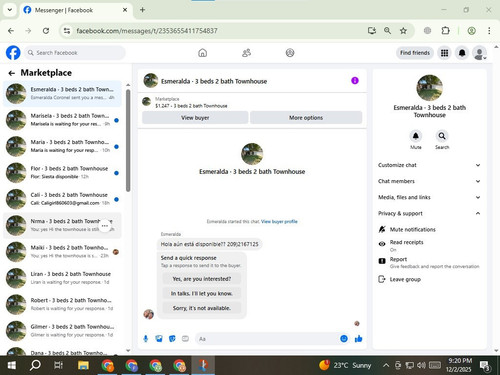Open the Groups icon in top navigation
This screenshot has width=500, height=375.
(290, 53)
